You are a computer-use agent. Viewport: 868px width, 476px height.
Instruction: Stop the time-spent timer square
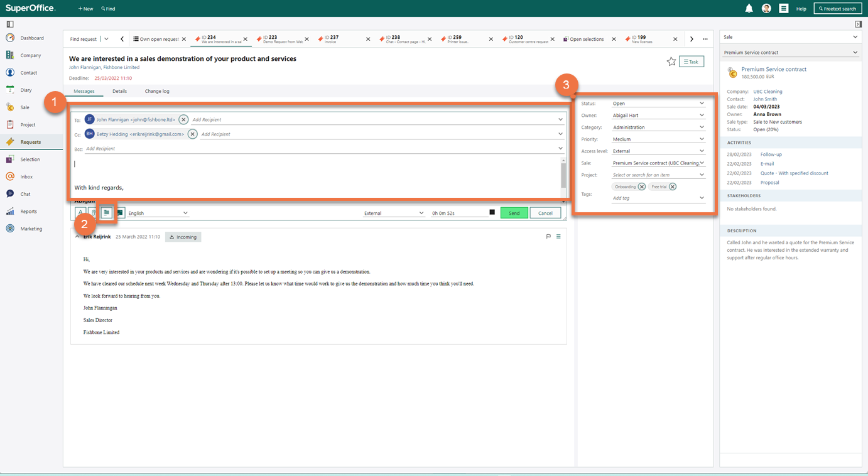click(492, 213)
